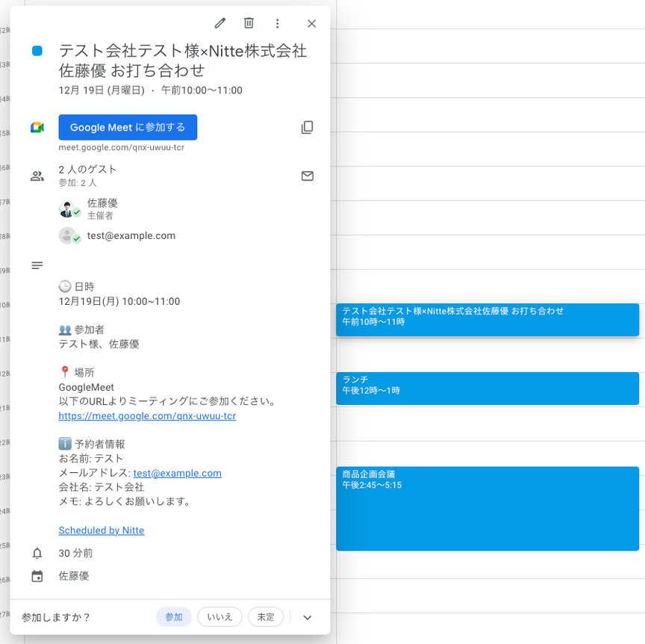Click the bell reminder icon
The height and width of the screenshot is (644, 645).
coord(37,553)
